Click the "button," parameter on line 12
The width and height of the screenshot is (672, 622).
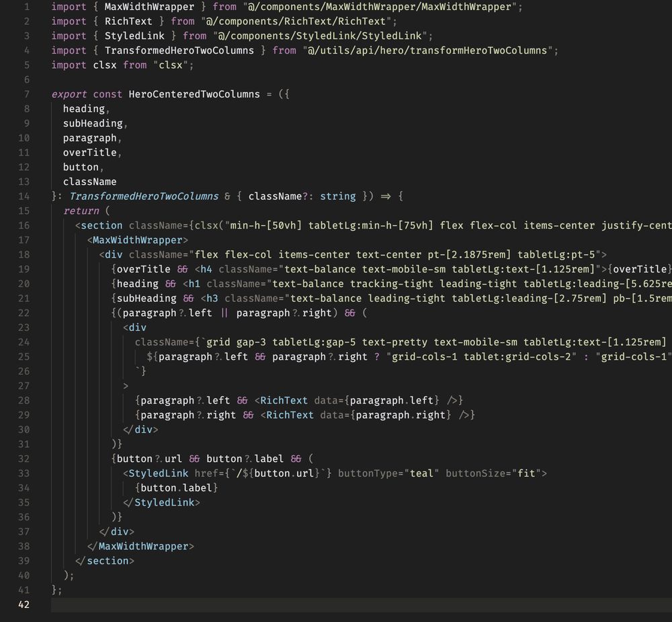coord(83,167)
